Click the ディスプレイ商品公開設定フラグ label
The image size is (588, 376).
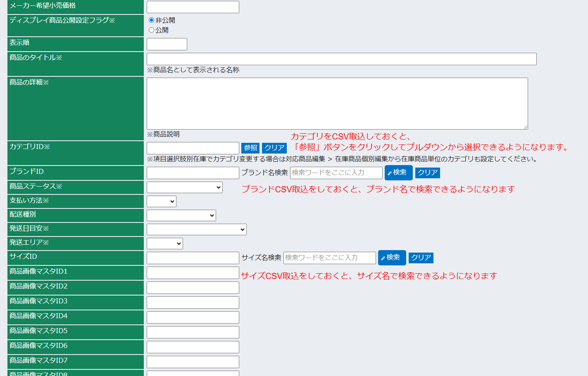point(62,20)
